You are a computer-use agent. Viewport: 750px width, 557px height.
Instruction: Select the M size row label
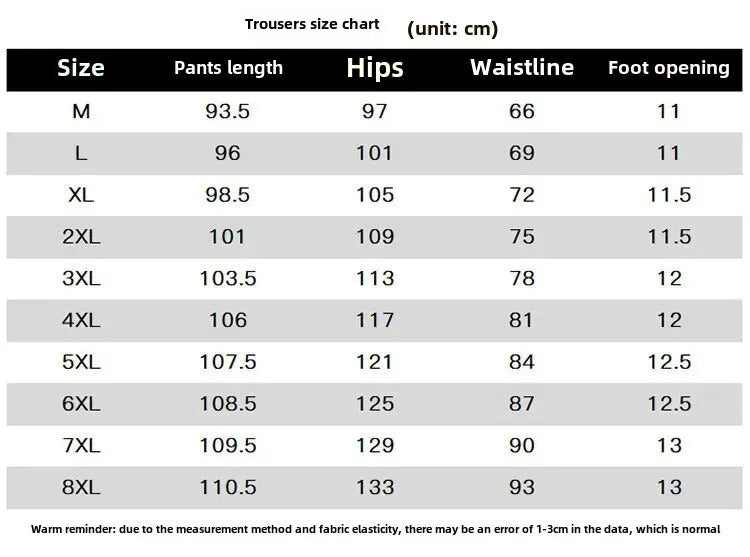pos(81,111)
